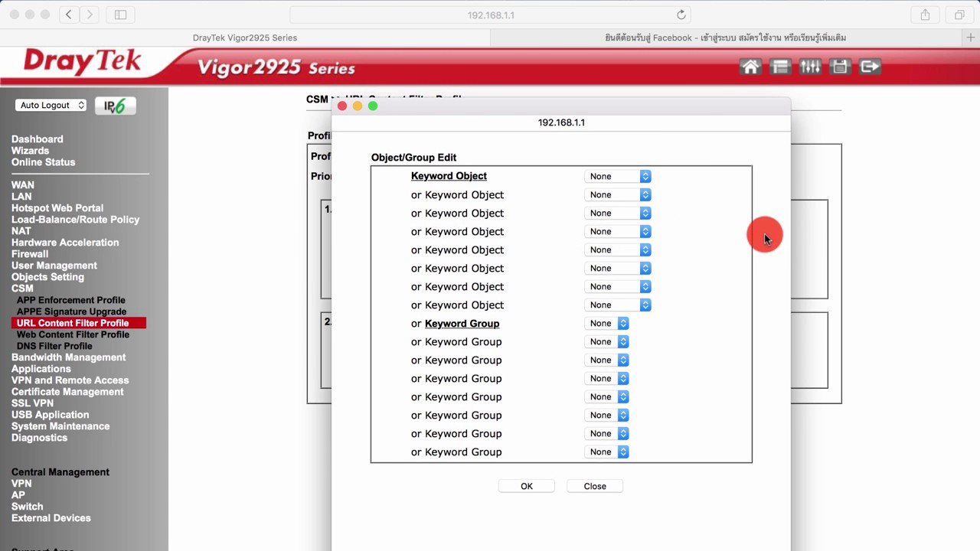Open AP under Central Management
Image resolution: width=980 pixels, height=551 pixels.
pyautogui.click(x=18, y=495)
